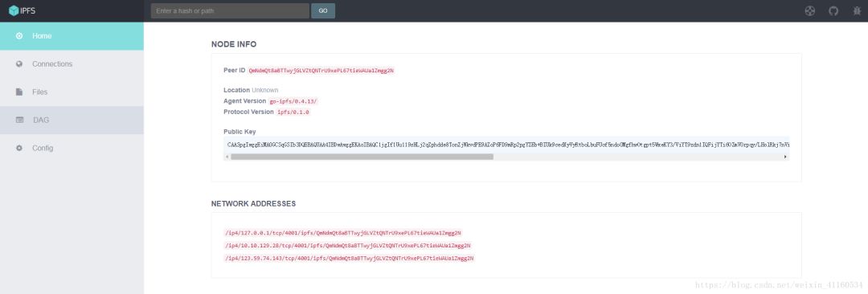Screen dimensions: 868x294
Task: Open the Config section
Action: pyautogui.click(x=72, y=149)
